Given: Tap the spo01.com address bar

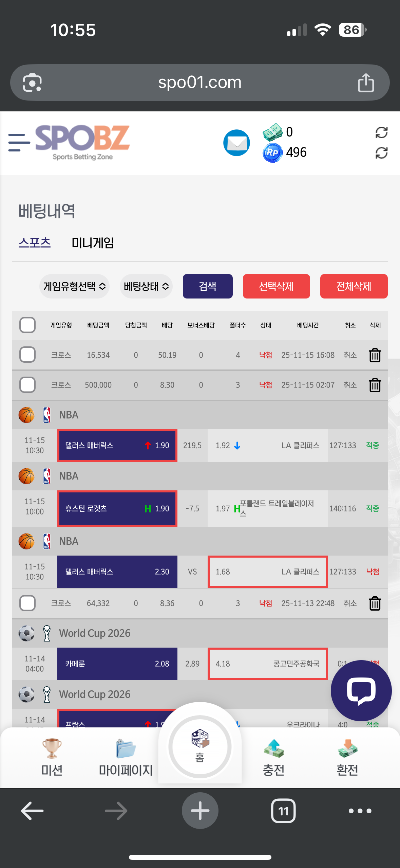Looking at the screenshot, I should tap(199, 83).
